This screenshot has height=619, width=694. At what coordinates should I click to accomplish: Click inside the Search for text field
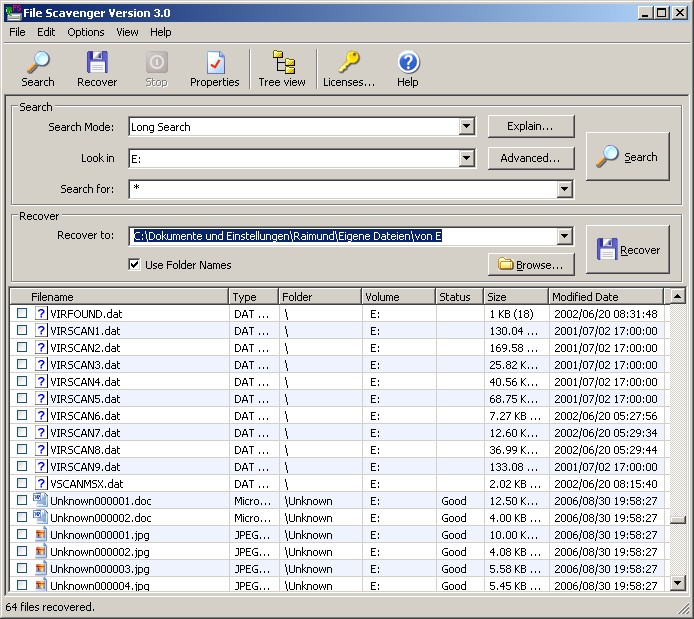pyautogui.click(x=342, y=189)
